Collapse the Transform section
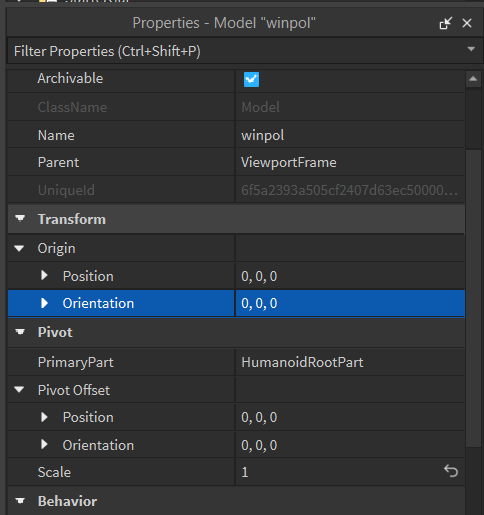This screenshot has height=515, width=484. pos(20,219)
